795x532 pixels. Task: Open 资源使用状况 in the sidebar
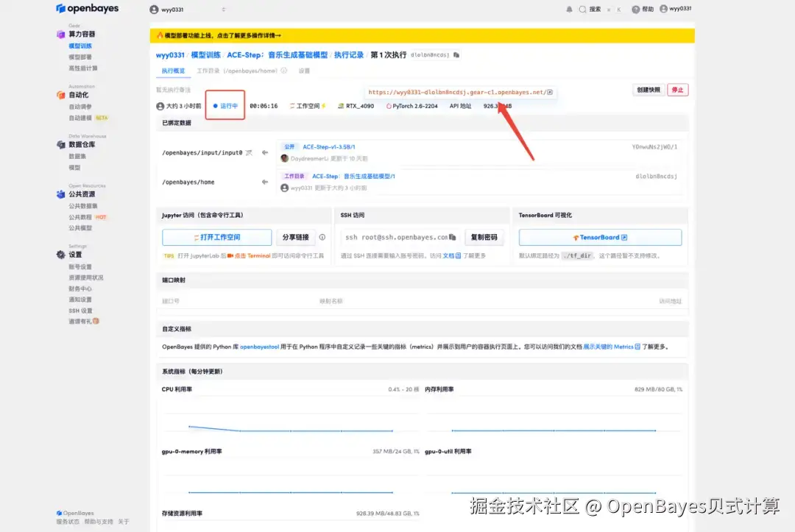[x=85, y=277]
